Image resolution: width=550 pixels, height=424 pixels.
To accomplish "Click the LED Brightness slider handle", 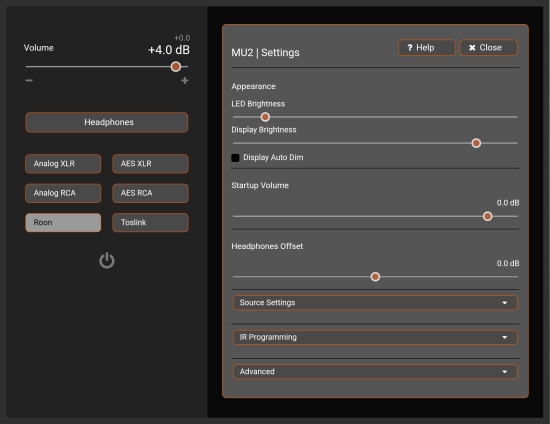I will (x=265, y=117).
